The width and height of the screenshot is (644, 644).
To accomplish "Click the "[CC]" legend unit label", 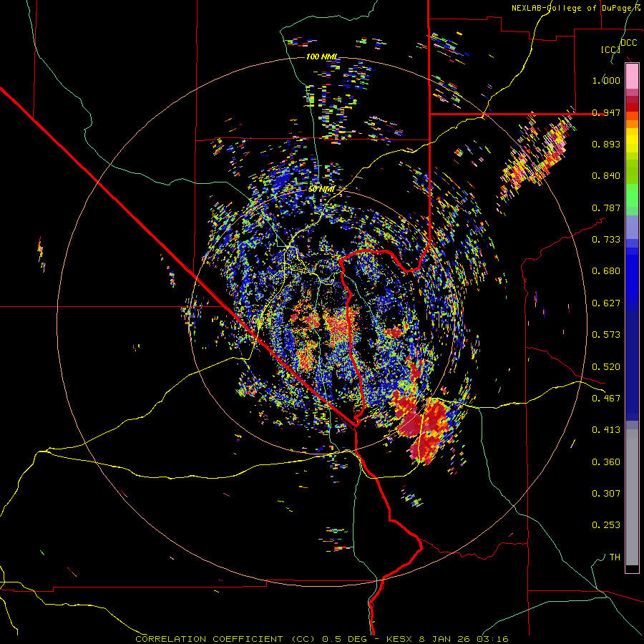I will coord(610,49).
